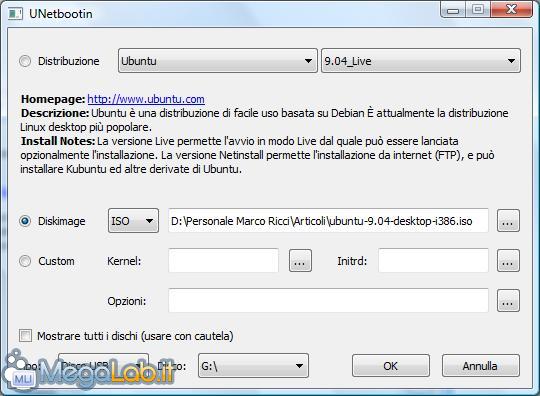
Task: Browse for Initrd file button
Action: (508, 261)
